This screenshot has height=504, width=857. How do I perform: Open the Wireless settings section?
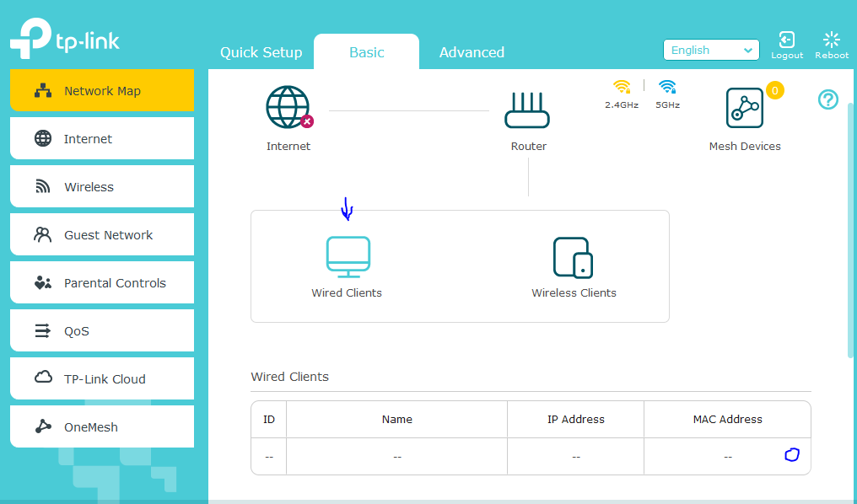pos(102,186)
